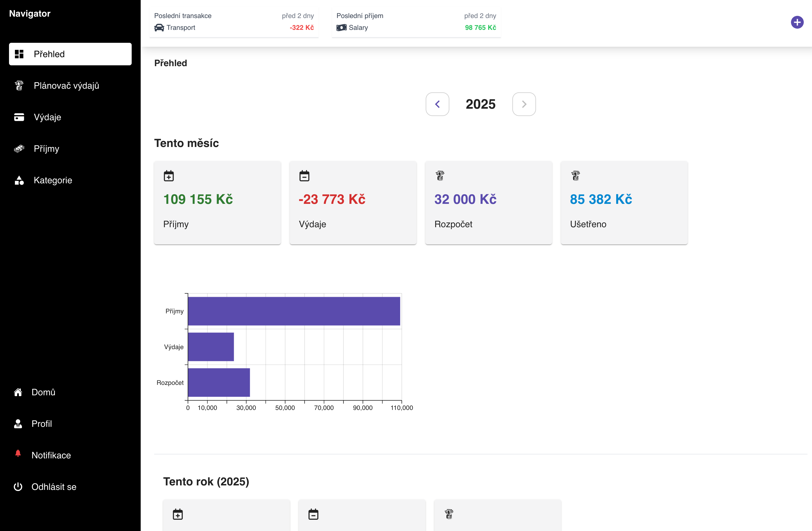The image size is (812, 531).
Task: Click the Přehled dashboard grid icon
Action: pos(19,54)
